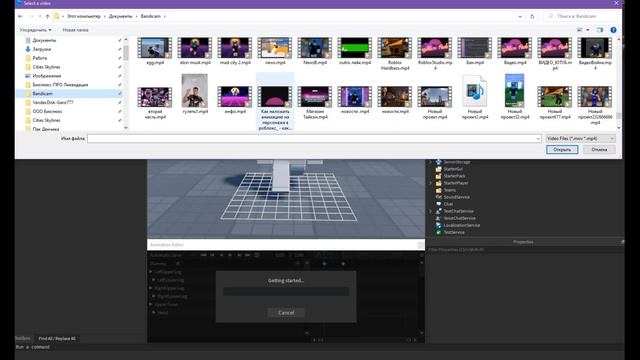Image resolution: width=640 pixels, height=360 pixels.
Task: Switch to Find All / Replace All tab
Action: [57, 338]
